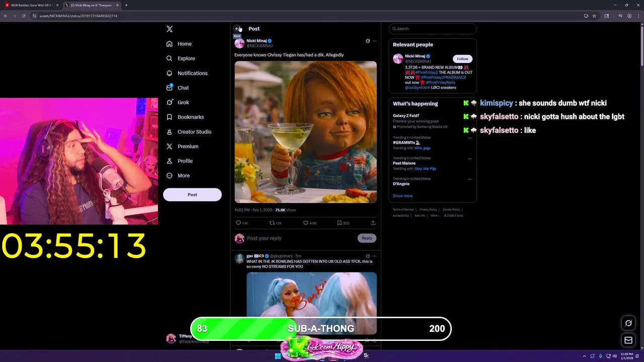644x362 pixels.
Task: Click the taskbar clock showing 11:09 PM
Action: point(627,356)
